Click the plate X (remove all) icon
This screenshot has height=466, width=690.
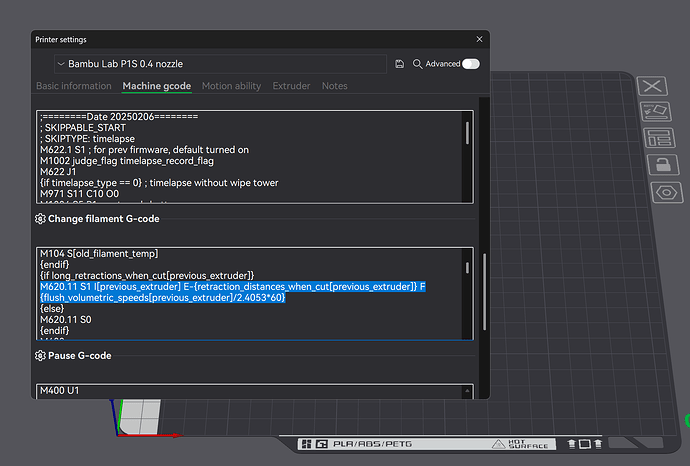pyautogui.click(x=652, y=86)
